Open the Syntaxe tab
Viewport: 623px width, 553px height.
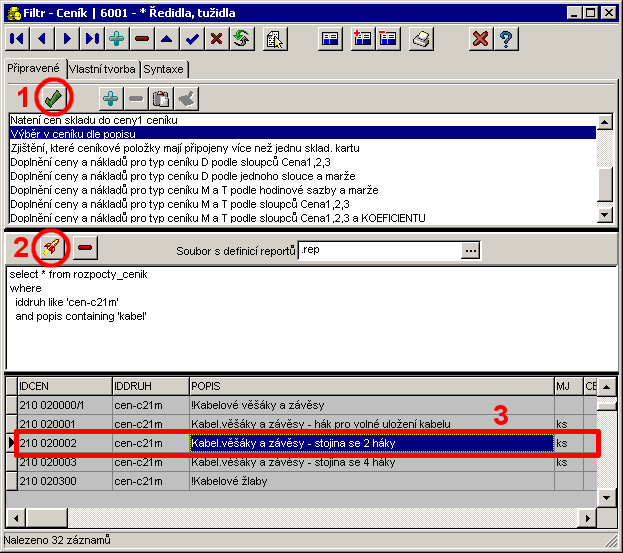163,69
